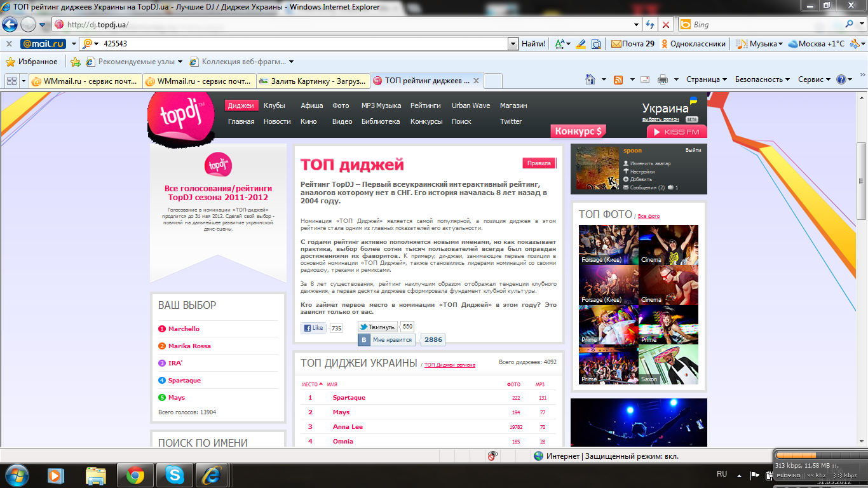This screenshot has width=868, height=488.
Task: Click the spell check icon in Mail.ru toolbar
Action: coord(560,44)
